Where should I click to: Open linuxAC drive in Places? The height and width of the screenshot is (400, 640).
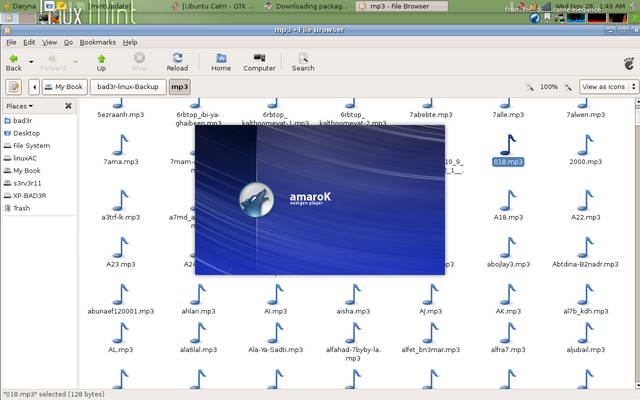[x=20, y=158]
